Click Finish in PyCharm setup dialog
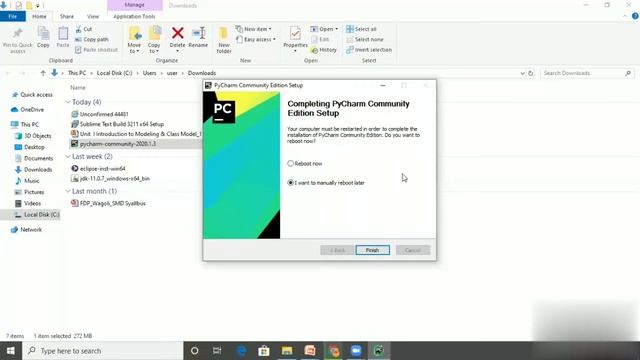 pos(372,250)
